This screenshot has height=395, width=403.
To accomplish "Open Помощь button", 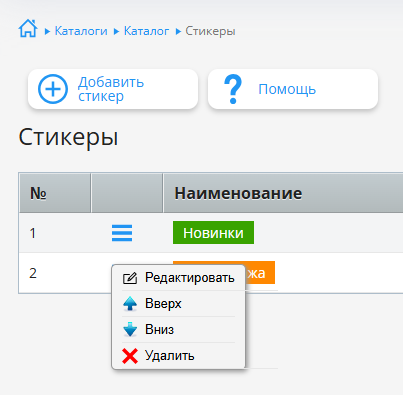I will pos(293,89).
